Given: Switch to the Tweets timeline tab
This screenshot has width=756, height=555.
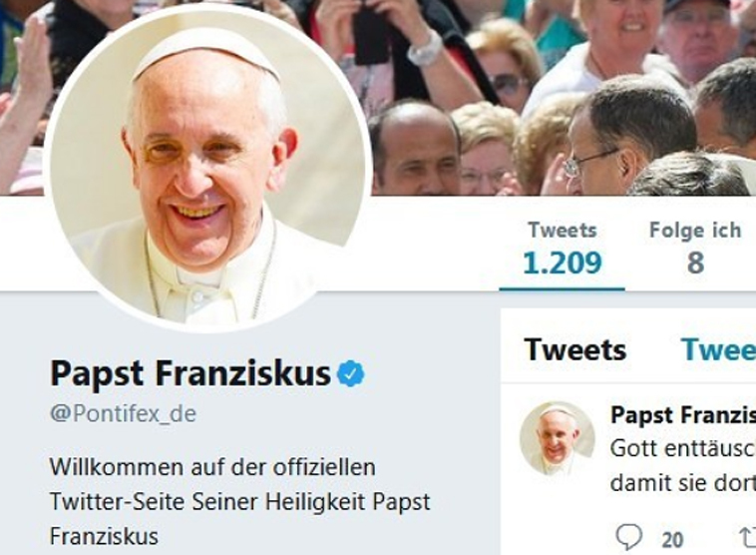Looking at the screenshot, I should tap(574, 349).
